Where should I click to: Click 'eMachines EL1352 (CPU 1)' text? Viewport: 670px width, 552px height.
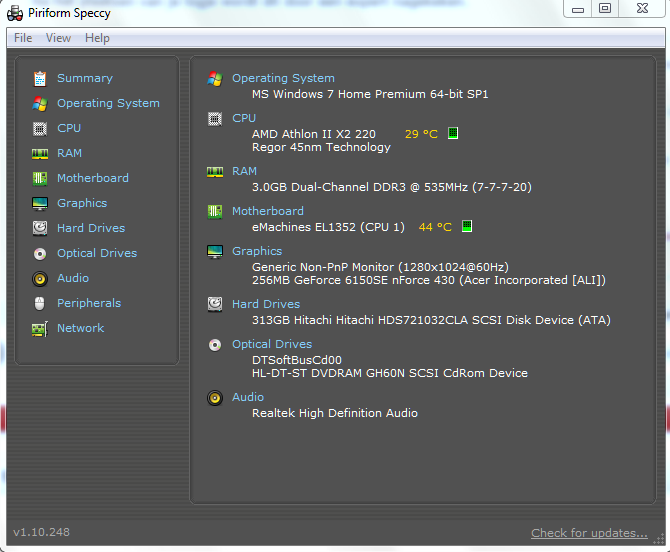tap(328, 227)
